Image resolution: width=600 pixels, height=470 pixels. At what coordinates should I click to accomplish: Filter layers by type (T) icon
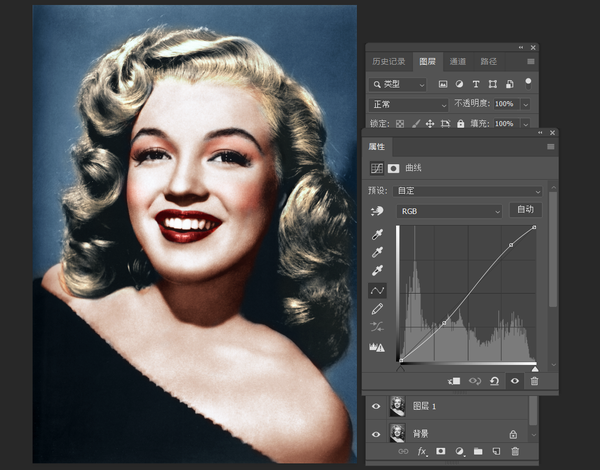[x=476, y=85]
